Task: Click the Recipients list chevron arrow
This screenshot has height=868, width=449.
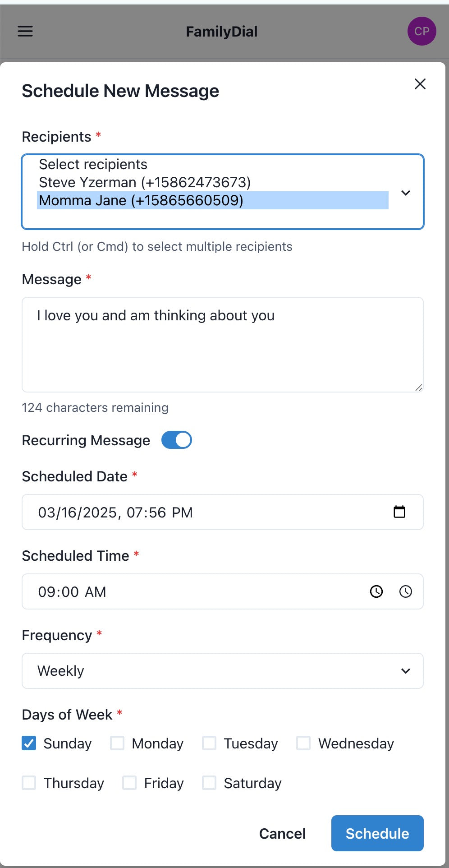Action: pyautogui.click(x=406, y=193)
